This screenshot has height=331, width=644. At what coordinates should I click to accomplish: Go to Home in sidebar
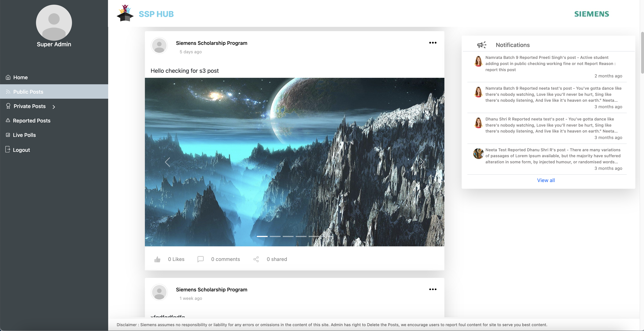(21, 77)
